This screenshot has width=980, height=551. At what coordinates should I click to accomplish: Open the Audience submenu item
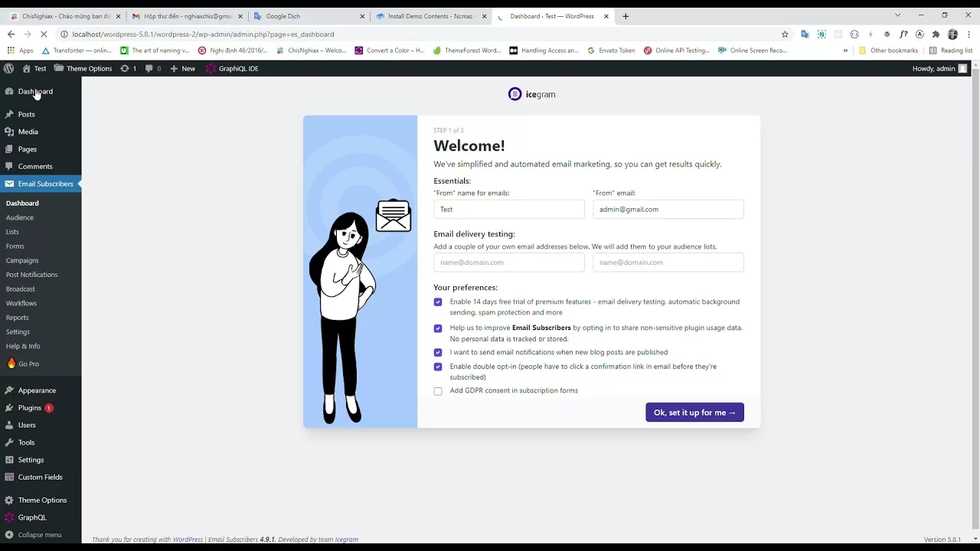[x=20, y=217]
